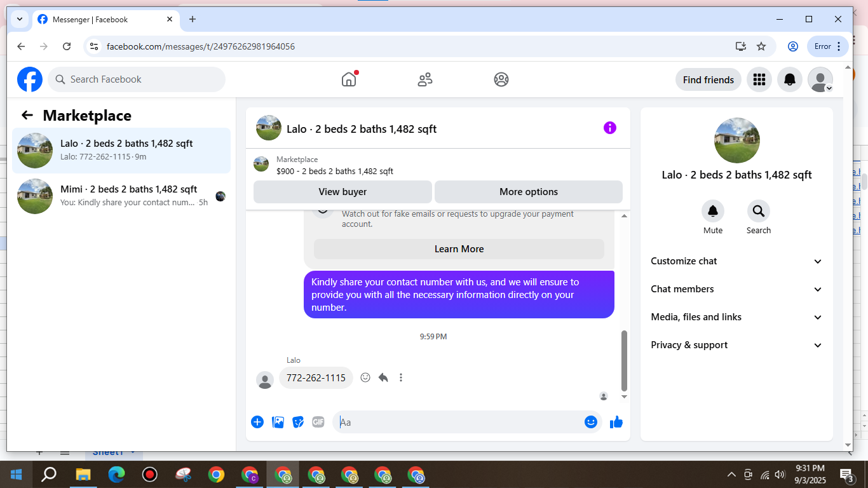Click the Marketplace back arrow
Image resolution: width=868 pixels, height=488 pixels.
27,115
